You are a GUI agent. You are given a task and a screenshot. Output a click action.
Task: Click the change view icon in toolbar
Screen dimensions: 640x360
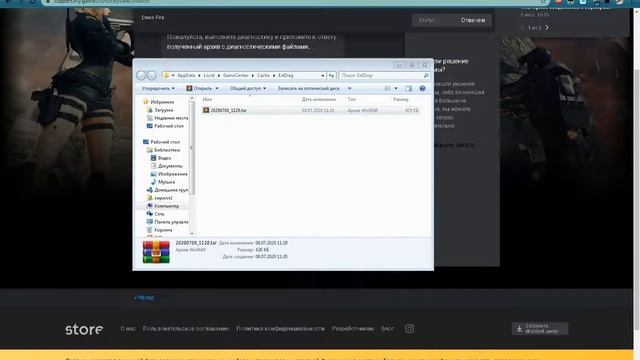tap(388, 89)
